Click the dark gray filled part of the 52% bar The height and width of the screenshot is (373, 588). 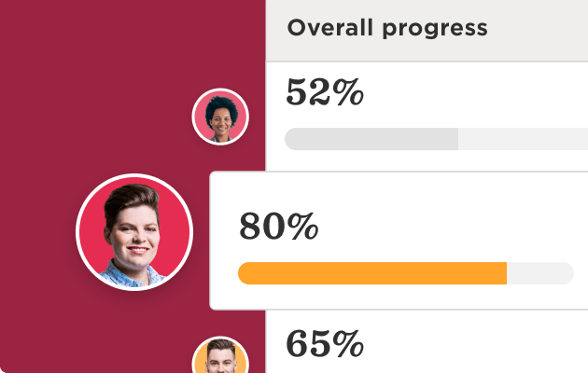click(373, 139)
